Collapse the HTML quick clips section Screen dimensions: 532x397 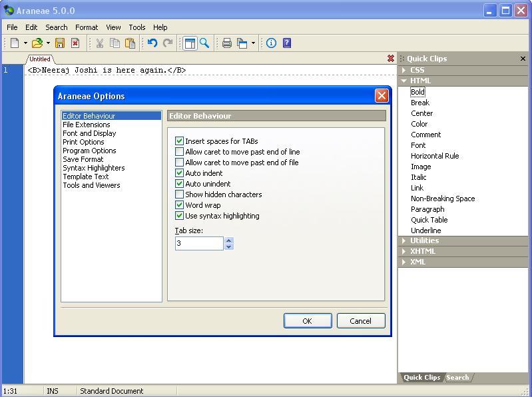[463, 81]
